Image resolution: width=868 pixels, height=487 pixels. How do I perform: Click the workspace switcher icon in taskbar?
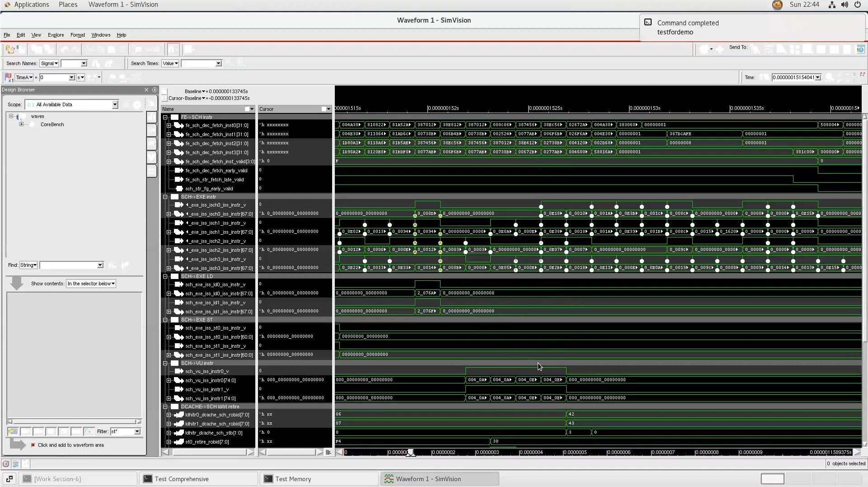[x=9, y=478]
